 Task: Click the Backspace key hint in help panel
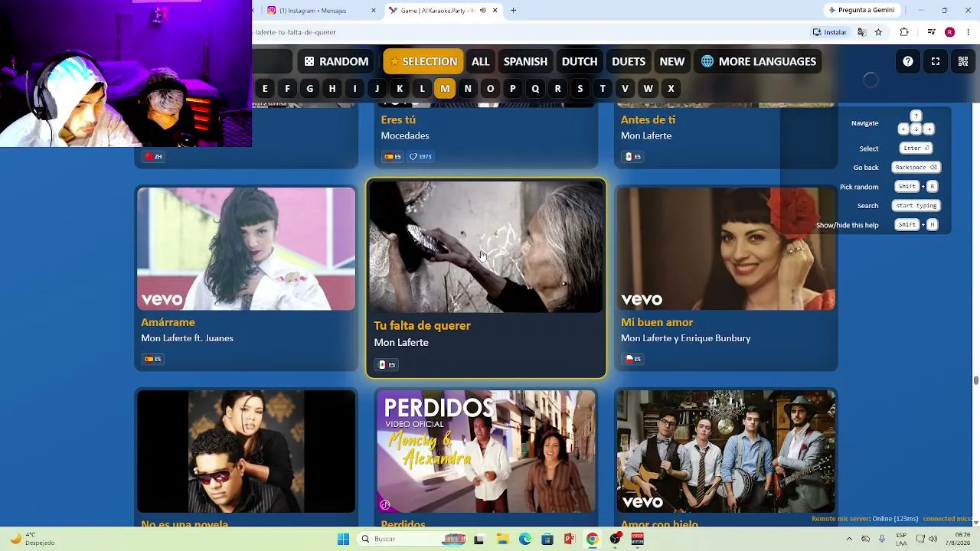point(916,168)
